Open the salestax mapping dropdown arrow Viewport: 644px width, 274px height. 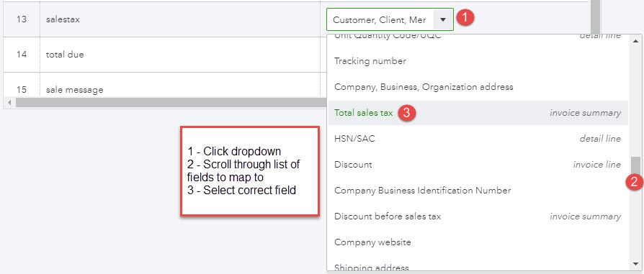coord(443,19)
